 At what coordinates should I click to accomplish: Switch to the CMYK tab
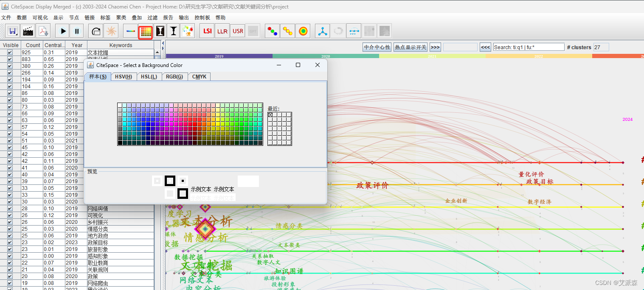(199, 77)
